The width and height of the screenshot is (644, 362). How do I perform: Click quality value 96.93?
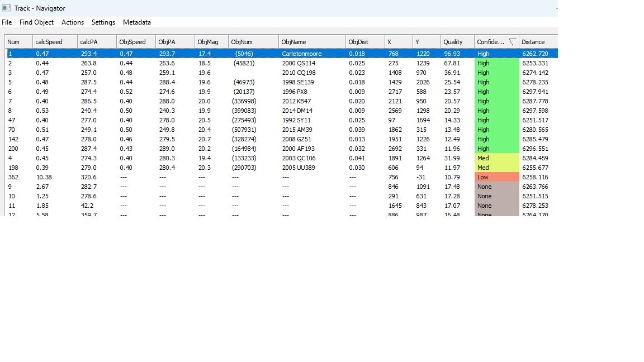click(452, 54)
